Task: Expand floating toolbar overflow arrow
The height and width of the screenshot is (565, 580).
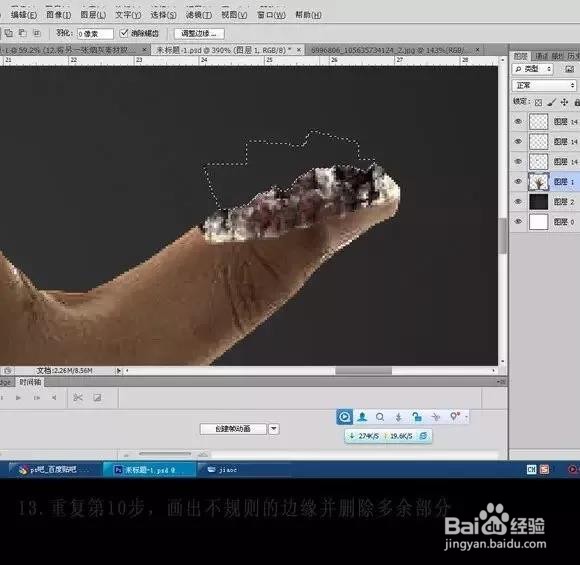Action: pos(466,417)
